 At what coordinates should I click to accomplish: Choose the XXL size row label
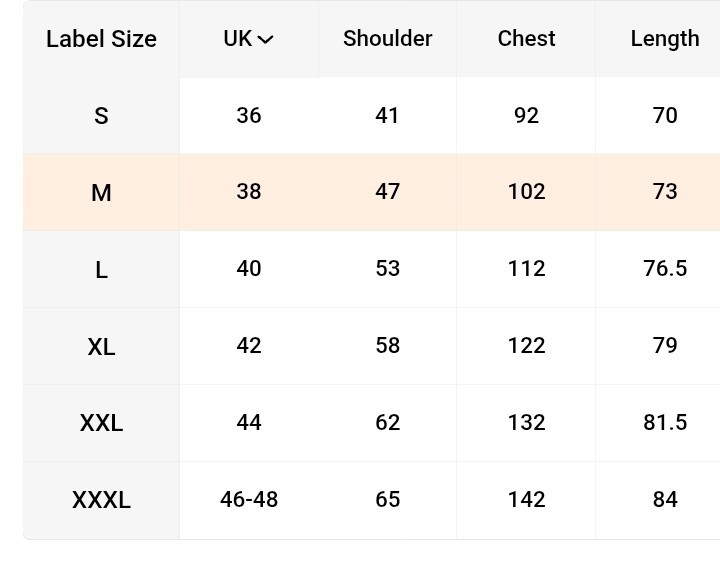101,423
